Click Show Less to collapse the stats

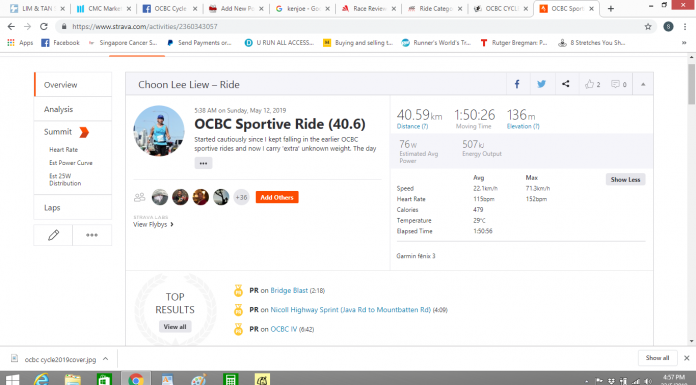(625, 179)
